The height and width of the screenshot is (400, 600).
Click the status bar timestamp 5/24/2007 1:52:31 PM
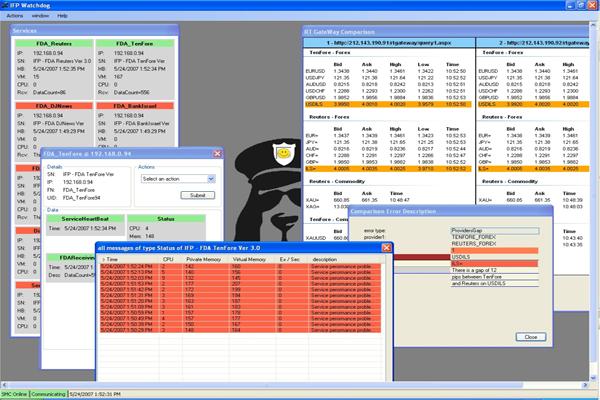pyautogui.click(x=95, y=394)
